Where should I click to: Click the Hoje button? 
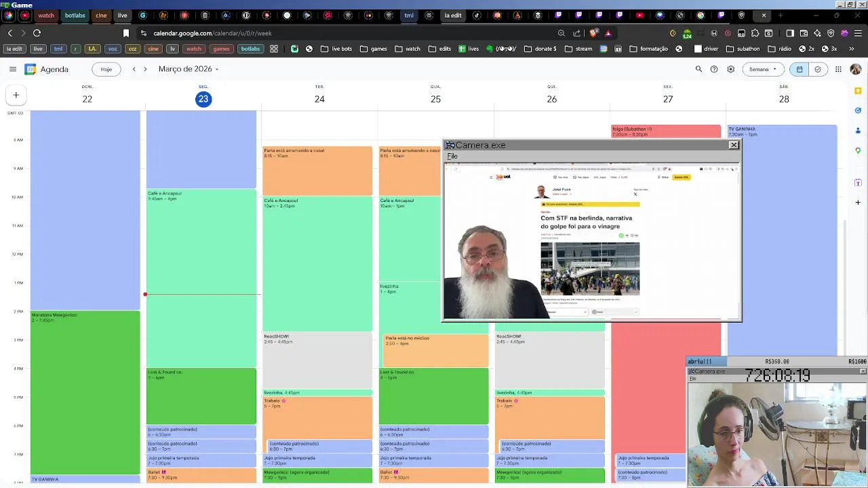click(106, 69)
